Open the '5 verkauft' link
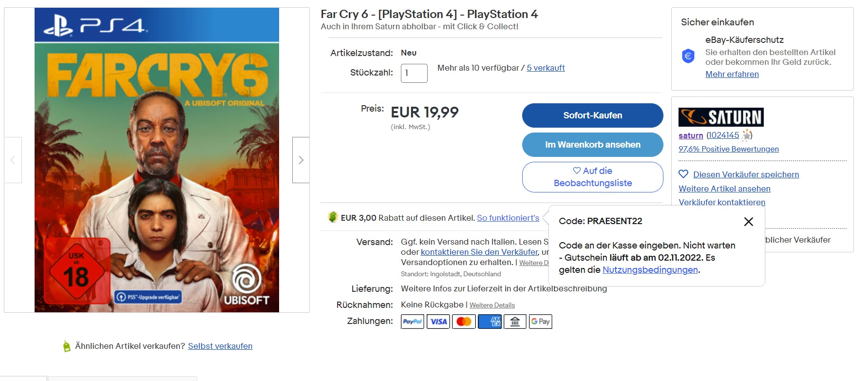The height and width of the screenshot is (381, 868). click(x=546, y=68)
